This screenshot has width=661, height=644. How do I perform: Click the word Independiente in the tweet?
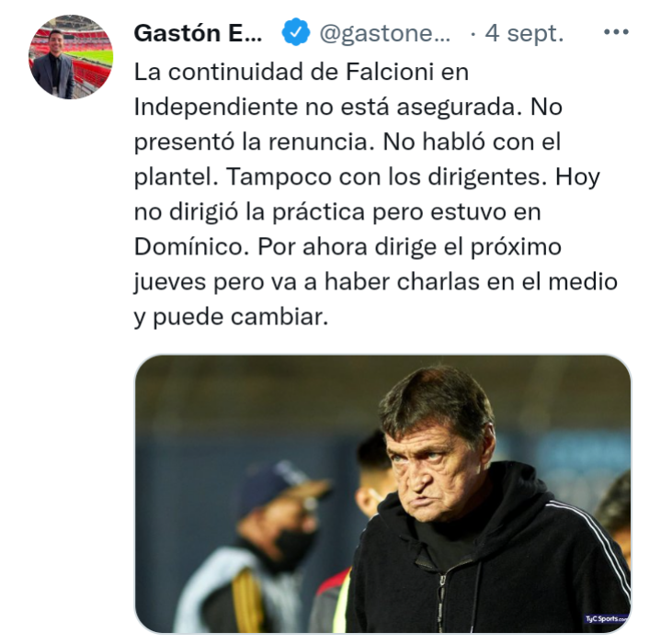pos(216,107)
